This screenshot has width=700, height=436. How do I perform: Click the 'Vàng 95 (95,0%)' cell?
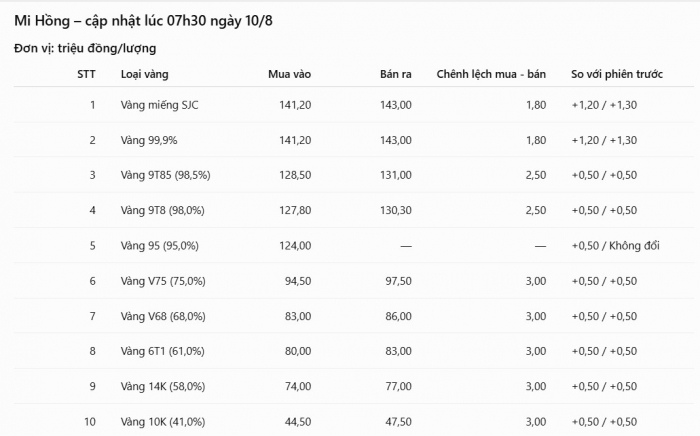(159, 245)
